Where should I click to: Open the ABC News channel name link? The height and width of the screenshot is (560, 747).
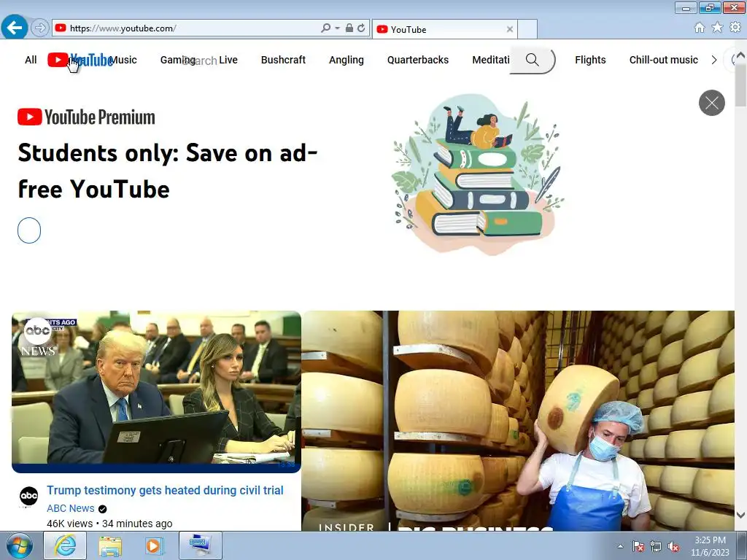[71, 508]
